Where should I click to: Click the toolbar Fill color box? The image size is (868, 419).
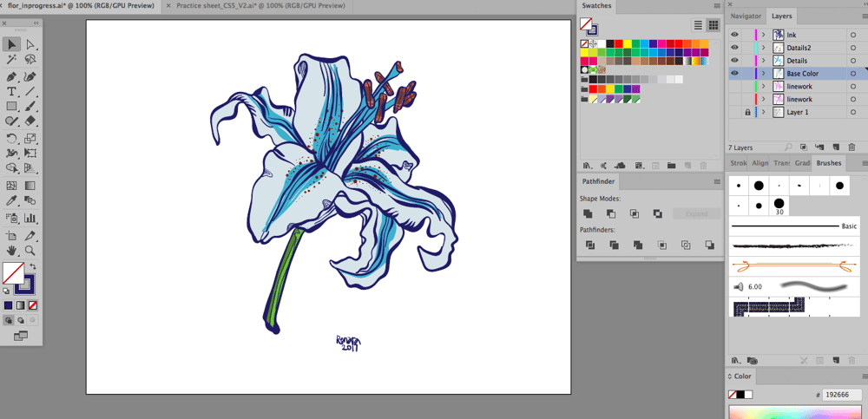click(x=13, y=273)
